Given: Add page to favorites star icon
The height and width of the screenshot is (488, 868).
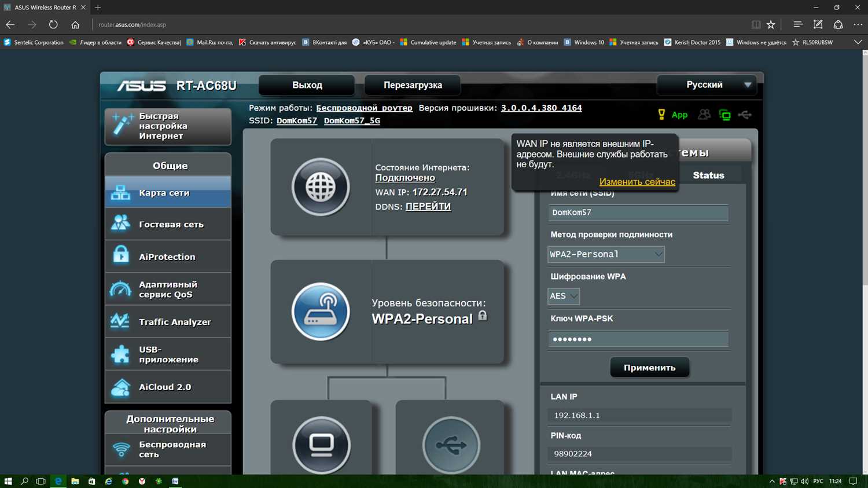Looking at the screenshot, I should [x=771, y=24].
